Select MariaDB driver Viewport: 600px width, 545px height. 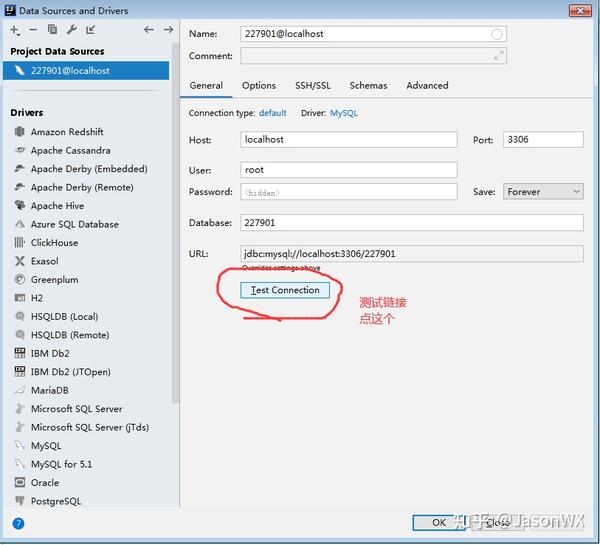pos(49,390)
